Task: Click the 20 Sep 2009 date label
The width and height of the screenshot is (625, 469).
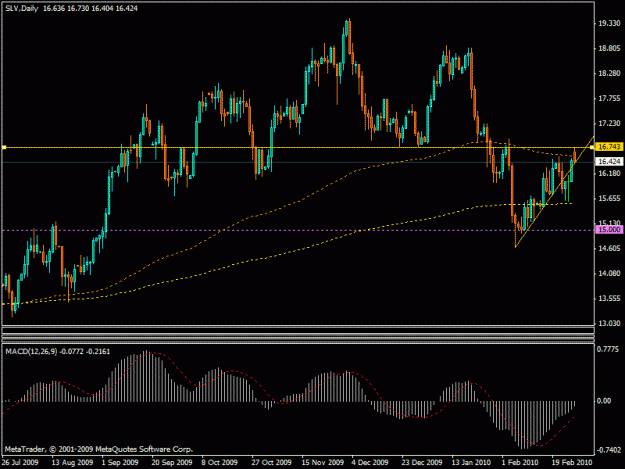Action: [x=172, y=463]
